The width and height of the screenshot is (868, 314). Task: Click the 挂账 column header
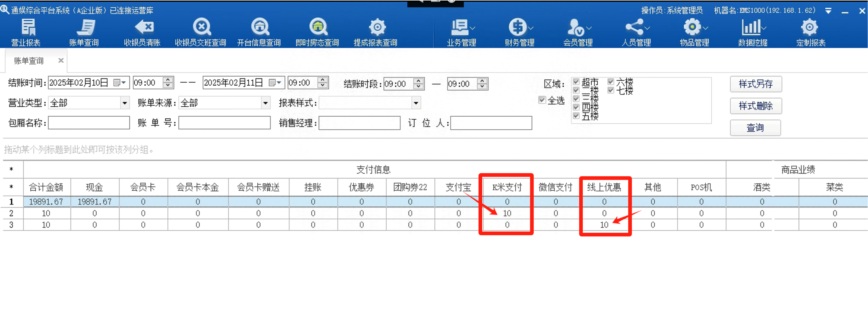click(313, 187)
